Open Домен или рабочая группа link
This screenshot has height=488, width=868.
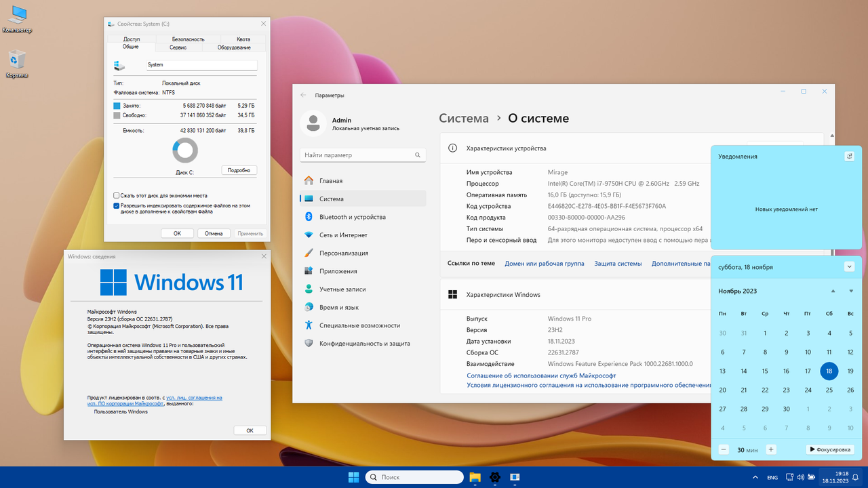point(545,263)
